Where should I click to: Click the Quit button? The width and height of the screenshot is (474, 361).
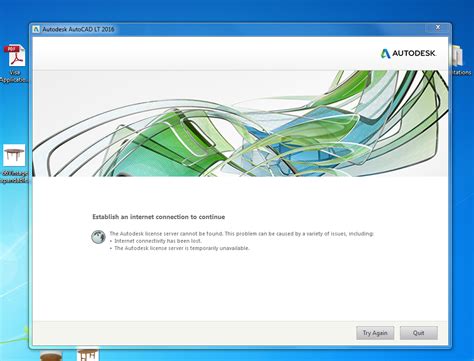[419, 333]
